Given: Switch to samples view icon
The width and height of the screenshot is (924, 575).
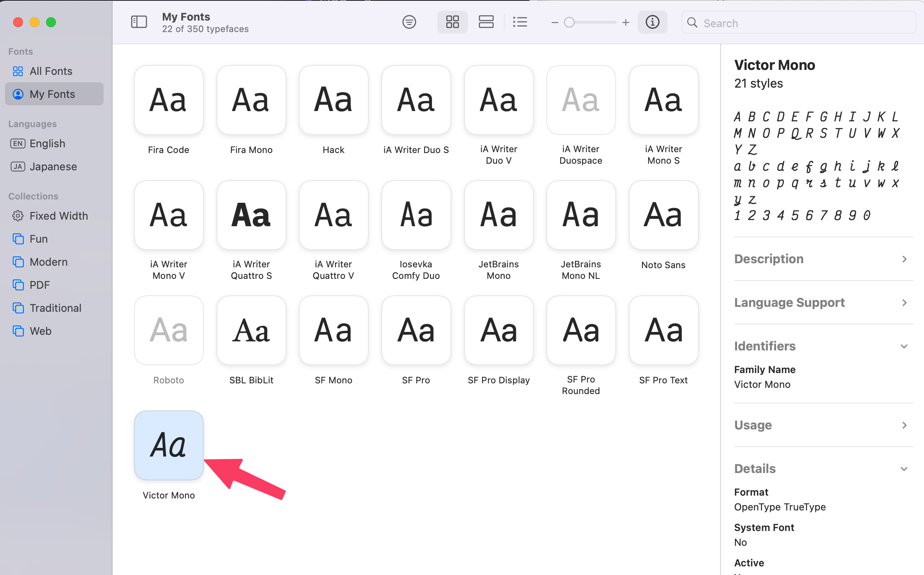Looking at the screenshot, I should coord(486,22).
